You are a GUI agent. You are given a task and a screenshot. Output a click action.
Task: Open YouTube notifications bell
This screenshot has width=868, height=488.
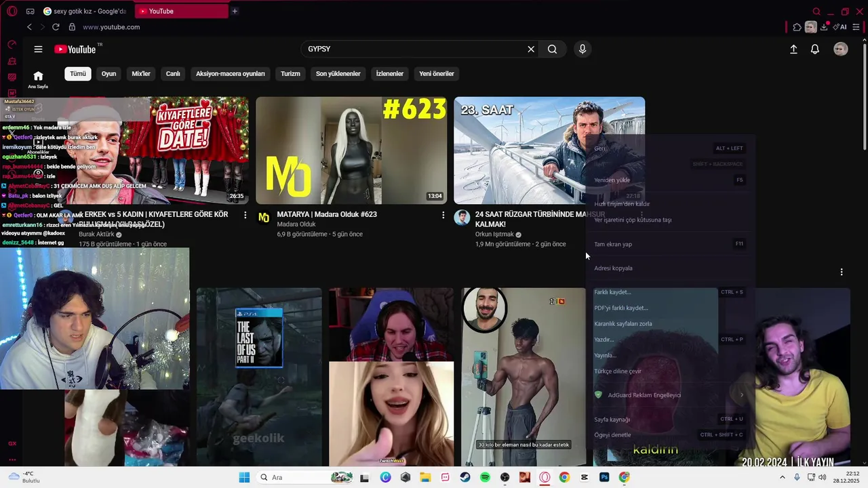coord(815,49)
